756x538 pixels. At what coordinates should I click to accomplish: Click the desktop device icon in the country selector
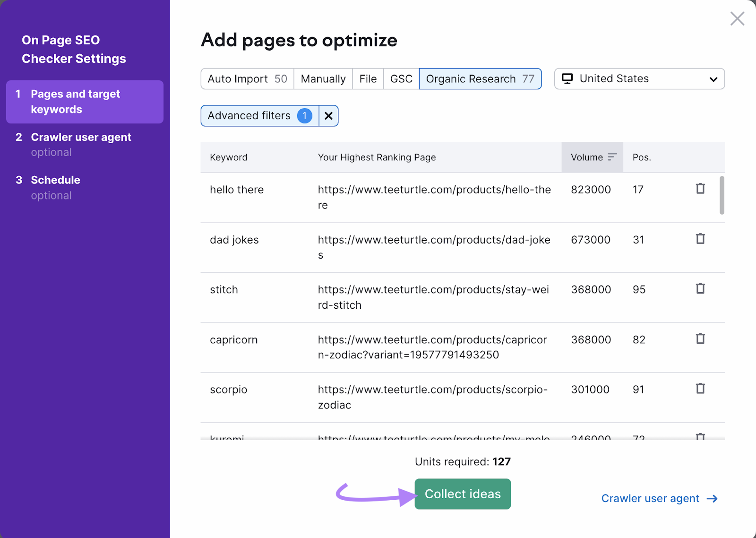(567, 79)
